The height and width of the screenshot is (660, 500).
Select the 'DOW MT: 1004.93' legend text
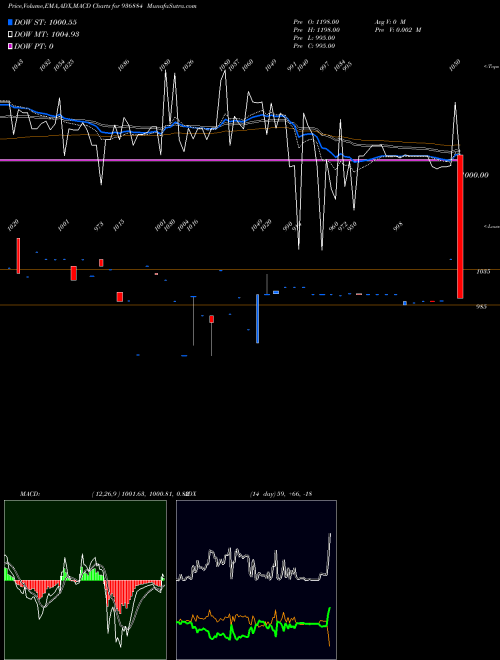(47, 35)
